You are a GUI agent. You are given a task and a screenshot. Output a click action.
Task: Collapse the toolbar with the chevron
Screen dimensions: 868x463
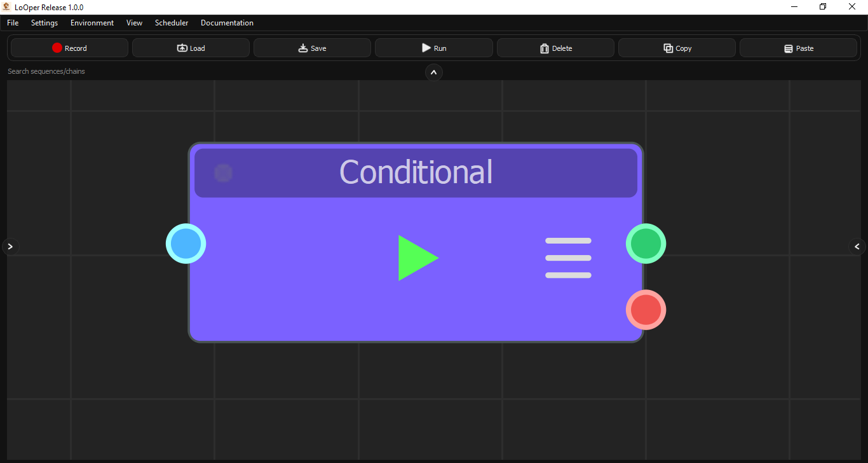pyautogui.click(x=434, y=73)
